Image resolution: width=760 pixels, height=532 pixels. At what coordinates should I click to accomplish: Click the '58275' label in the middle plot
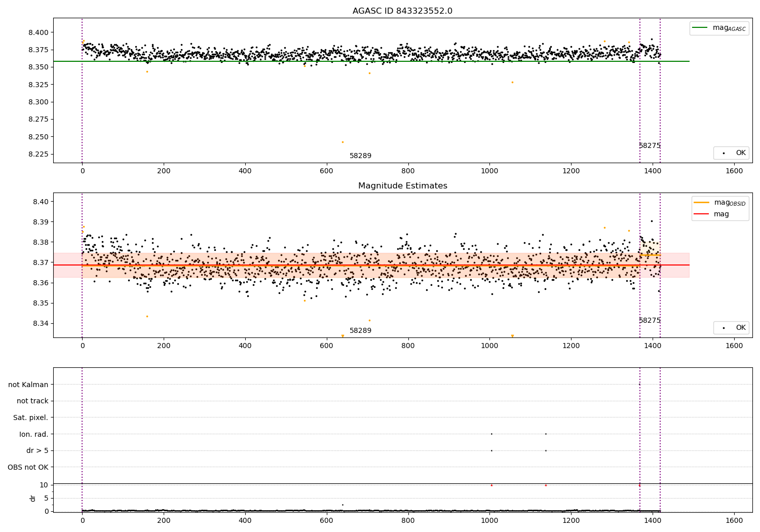pyautogui.click(x=650, y=321)
